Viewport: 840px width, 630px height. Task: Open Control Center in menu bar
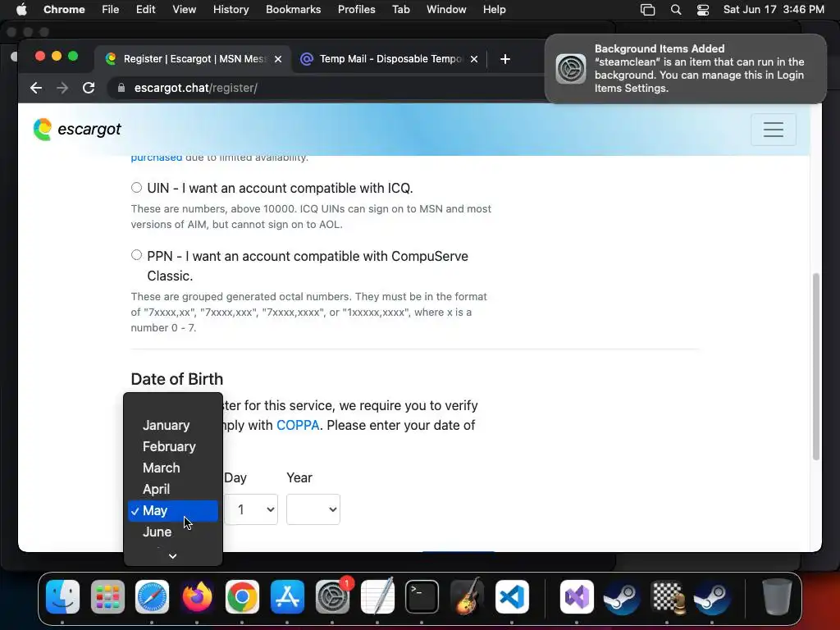703,10
